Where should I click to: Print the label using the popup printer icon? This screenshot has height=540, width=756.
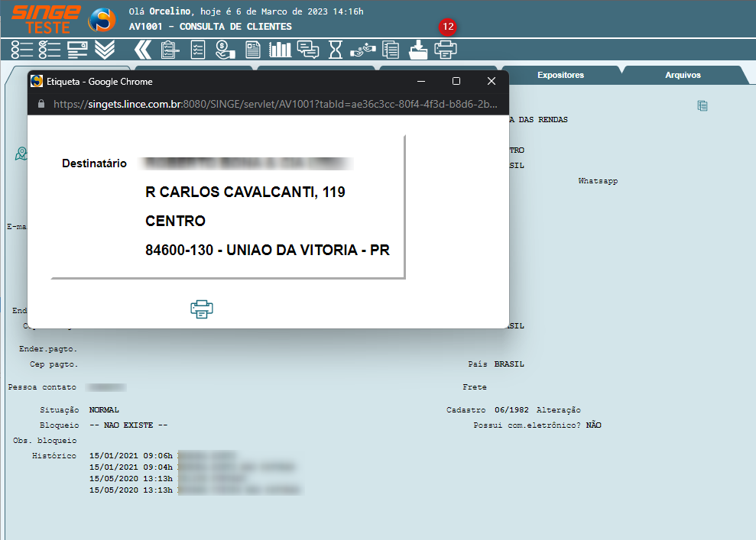tap(202, 309)
